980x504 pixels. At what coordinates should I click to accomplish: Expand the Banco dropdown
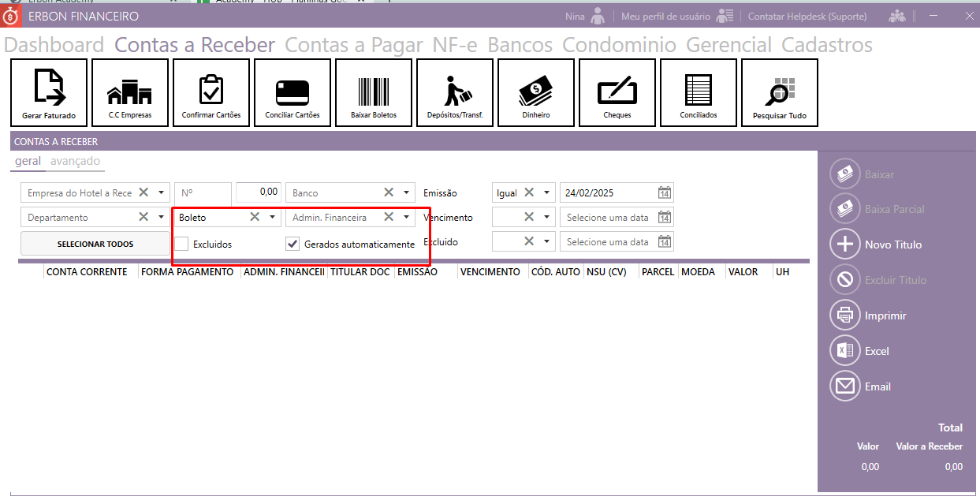(406, 192)
